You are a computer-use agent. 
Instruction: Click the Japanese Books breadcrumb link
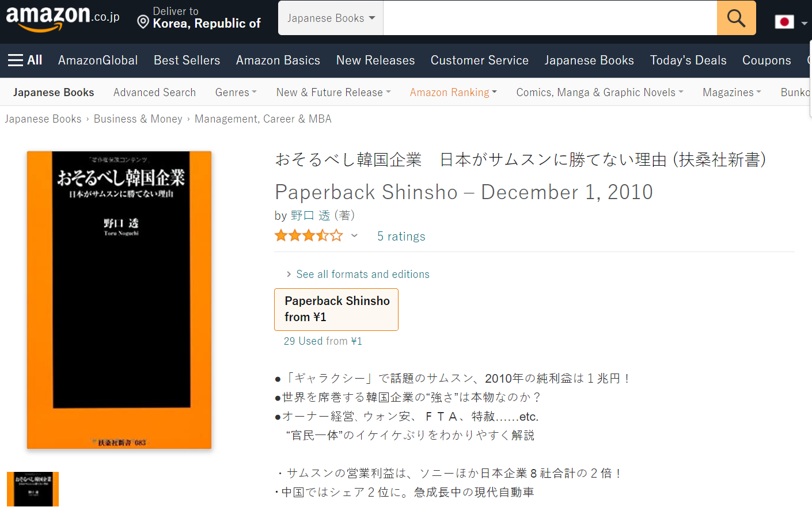43,119
